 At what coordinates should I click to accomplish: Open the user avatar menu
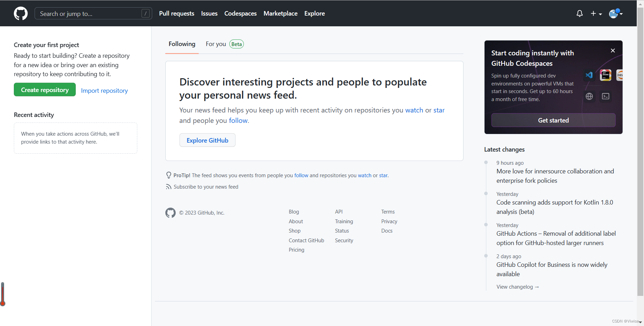(x=616, y=13)
